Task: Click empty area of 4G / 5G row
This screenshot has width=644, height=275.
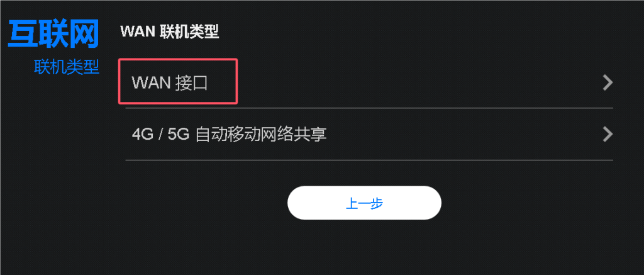Action: click(452, 135)
